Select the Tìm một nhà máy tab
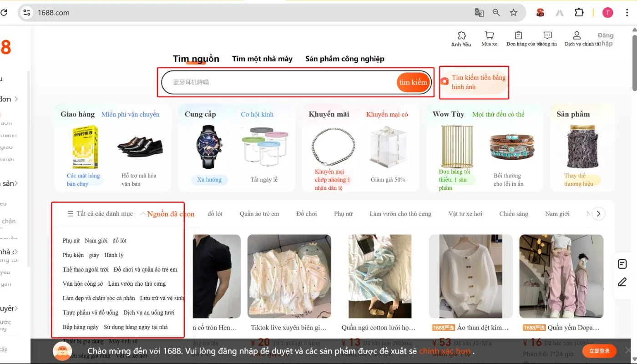This screenshot has width=637, height=364. [262, 59]
